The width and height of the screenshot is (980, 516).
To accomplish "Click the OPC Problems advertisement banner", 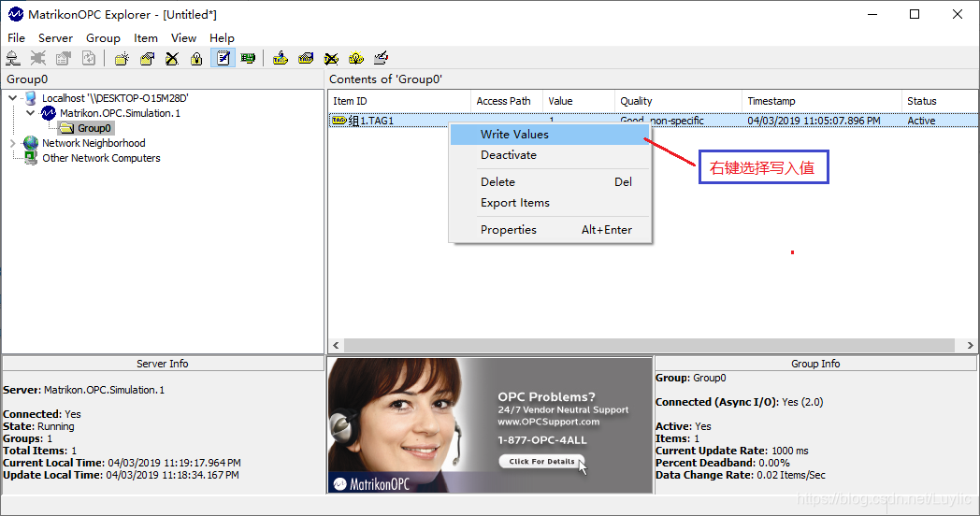I will [x=490, y=425].
